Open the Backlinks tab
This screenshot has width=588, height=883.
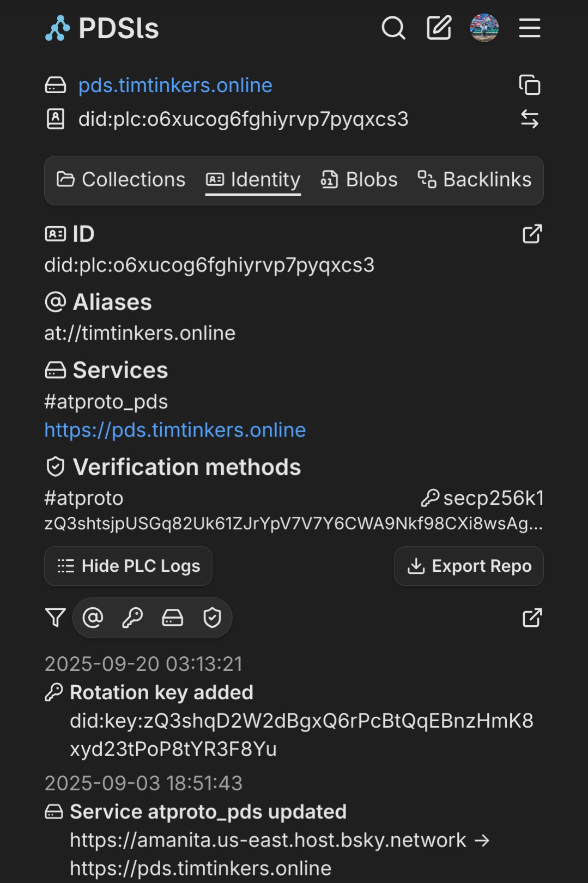coord(475,180)
